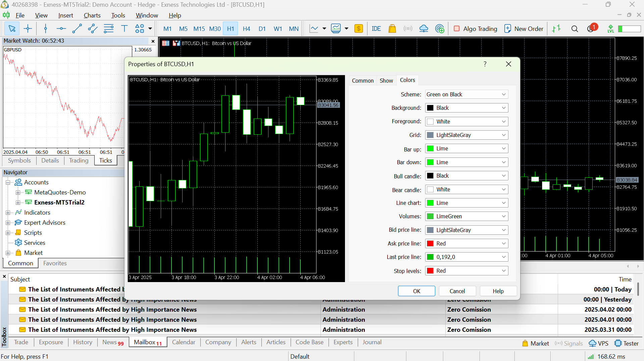Select the cursor arrow tool
Viewport: 644px width, 361px height.
[x=12, y=29]
